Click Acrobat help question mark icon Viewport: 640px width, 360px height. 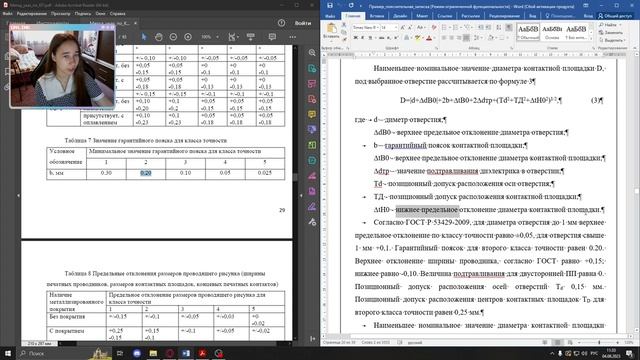[x=281, y=23]
